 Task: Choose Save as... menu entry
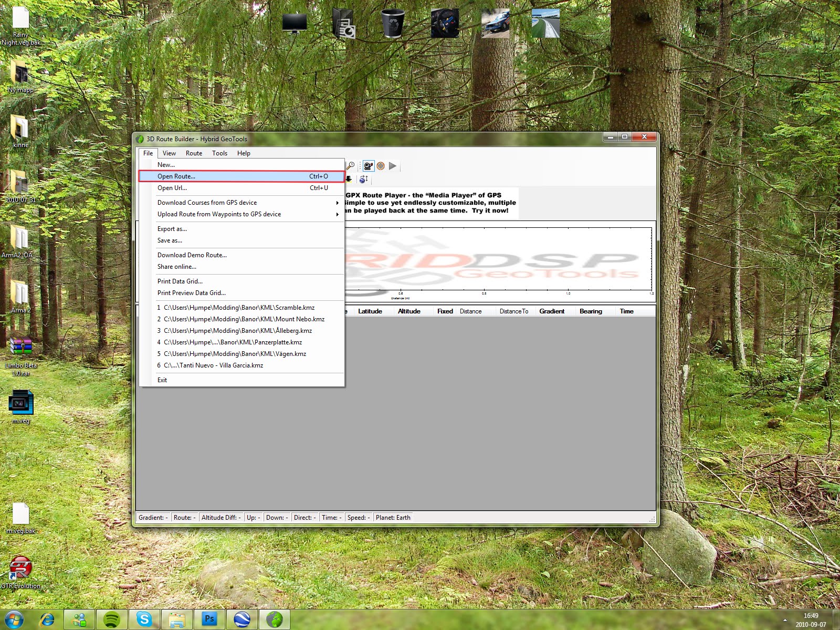[x=241, y=240]
